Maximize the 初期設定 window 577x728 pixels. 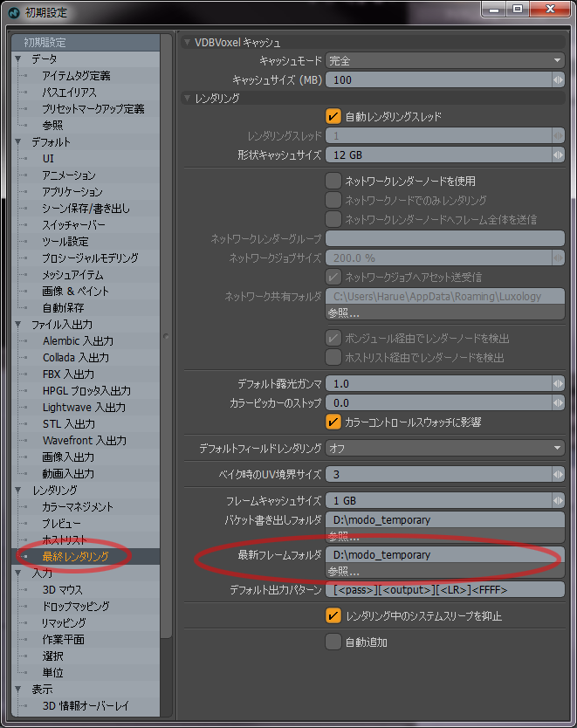pos(518,9)
